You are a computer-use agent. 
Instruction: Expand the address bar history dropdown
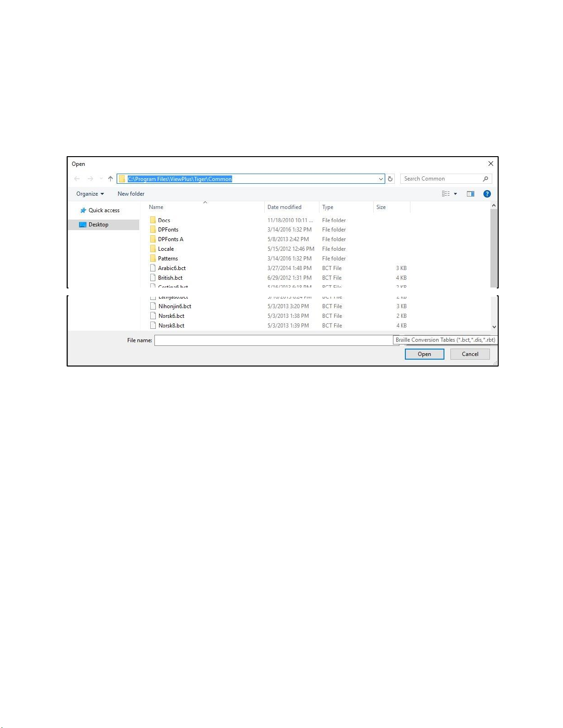click(381, 179)
